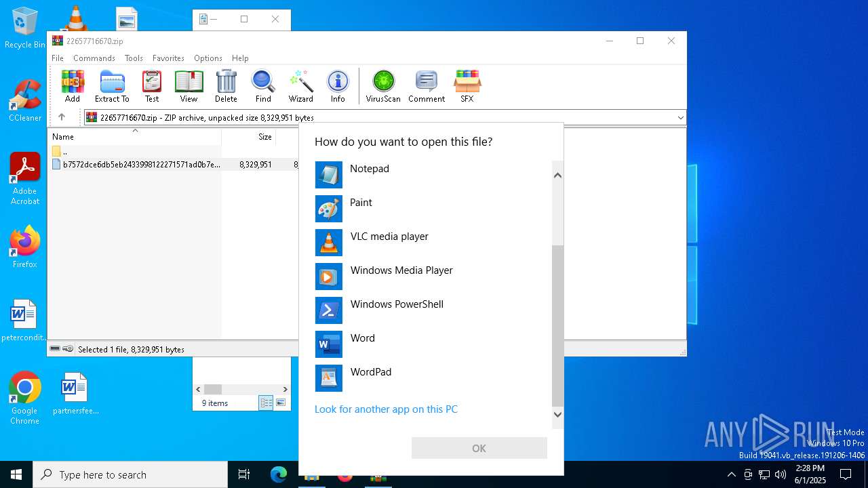This screenshot has height=488, width=868.
Task: Sort by the Name column header
Action: click(x=134, y=137)
